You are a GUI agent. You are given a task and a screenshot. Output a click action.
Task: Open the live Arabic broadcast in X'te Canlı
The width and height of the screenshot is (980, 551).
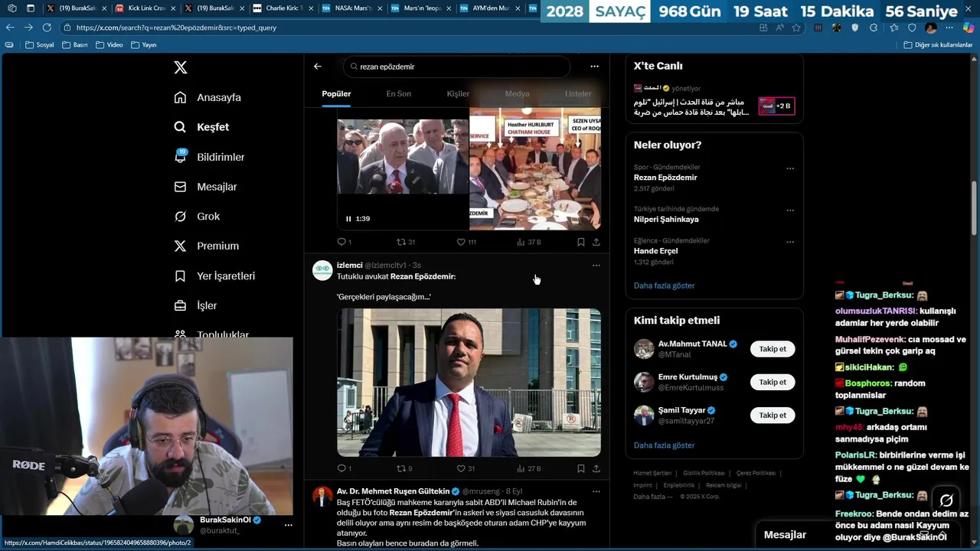point(714,101)
